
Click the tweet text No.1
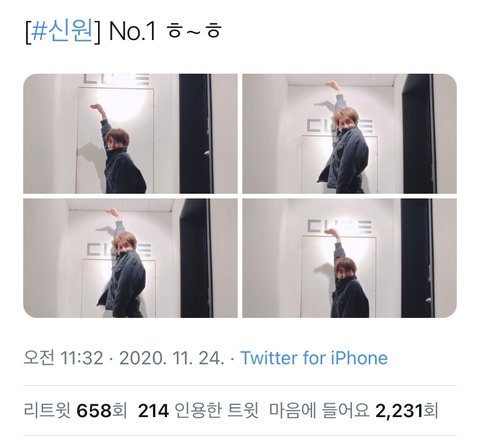(133, 32)
